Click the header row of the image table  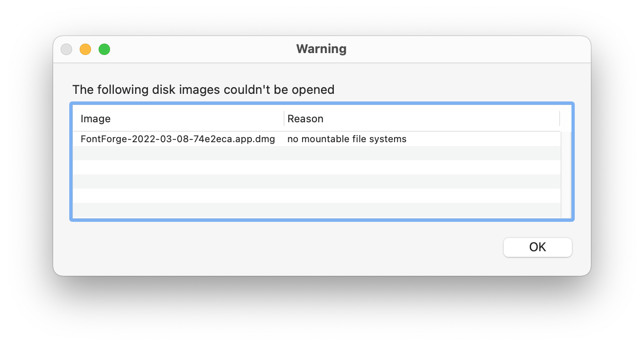190,118
